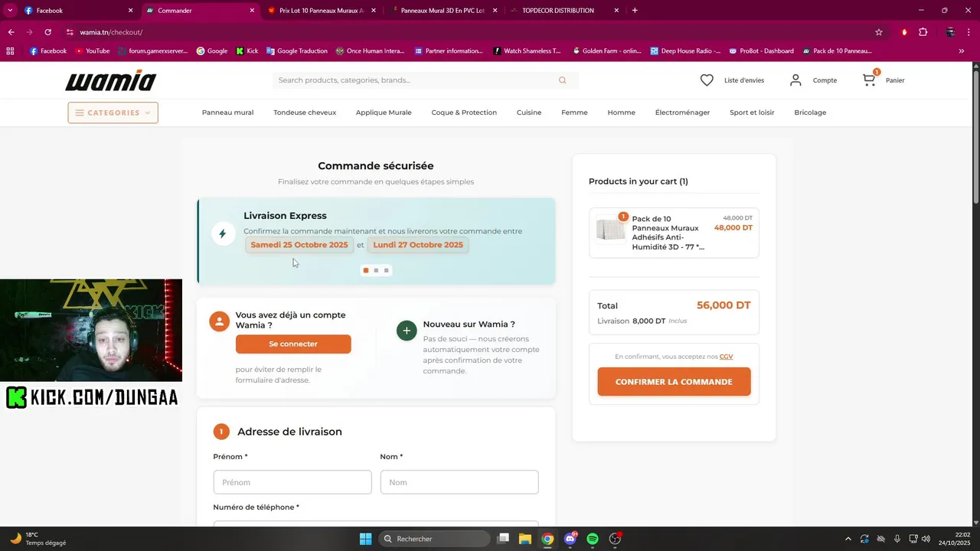This screenshot has height=551, width=980.
Task: Open the Compte account icon
Action: coord(795,80)
